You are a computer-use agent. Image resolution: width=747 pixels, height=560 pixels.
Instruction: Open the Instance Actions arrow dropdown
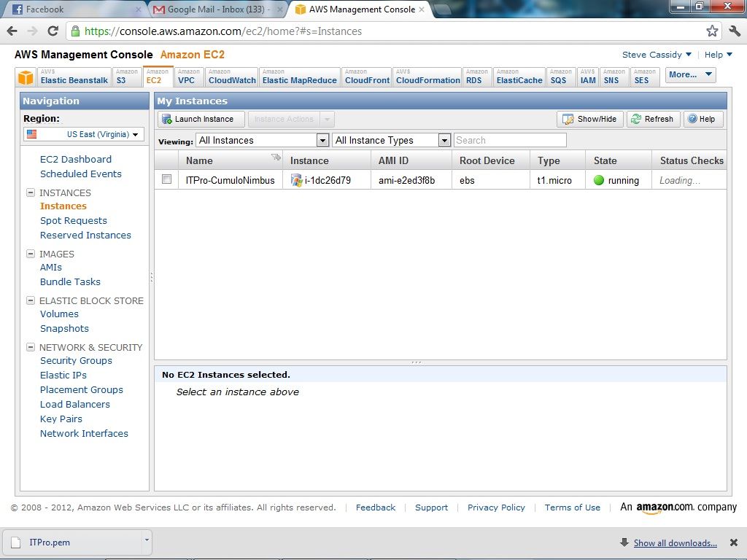[x=327, y=119]
